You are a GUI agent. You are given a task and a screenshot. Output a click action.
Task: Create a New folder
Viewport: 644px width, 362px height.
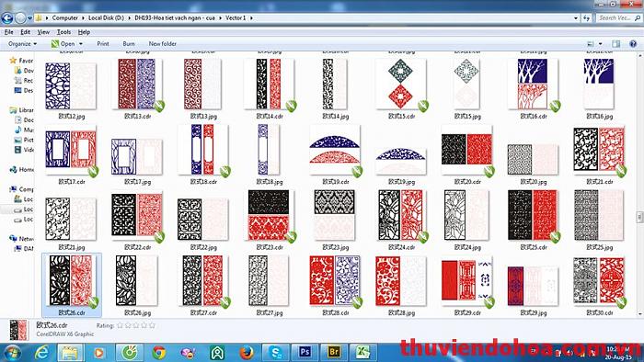163,43
